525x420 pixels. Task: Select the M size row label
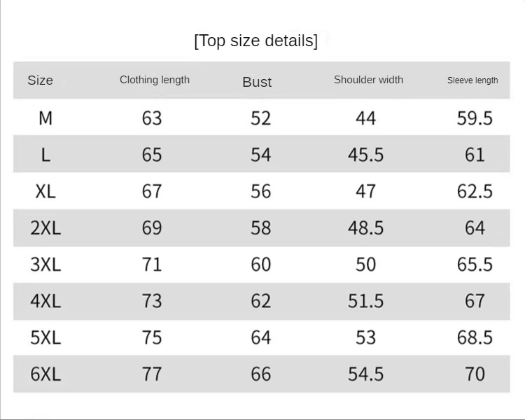[x=45, y=118]
